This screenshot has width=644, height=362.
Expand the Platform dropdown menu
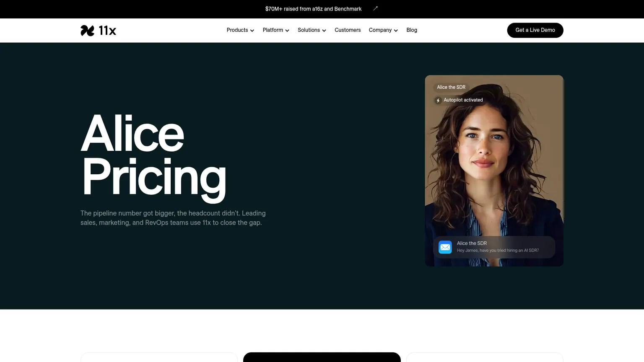[x=276, y=30]
